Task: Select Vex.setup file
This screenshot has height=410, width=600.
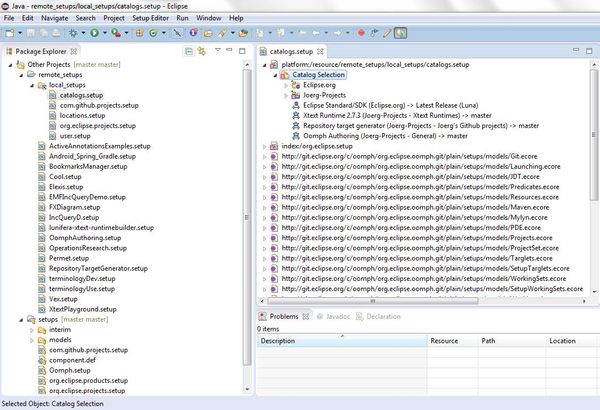Action: click(x=63, y=299)
